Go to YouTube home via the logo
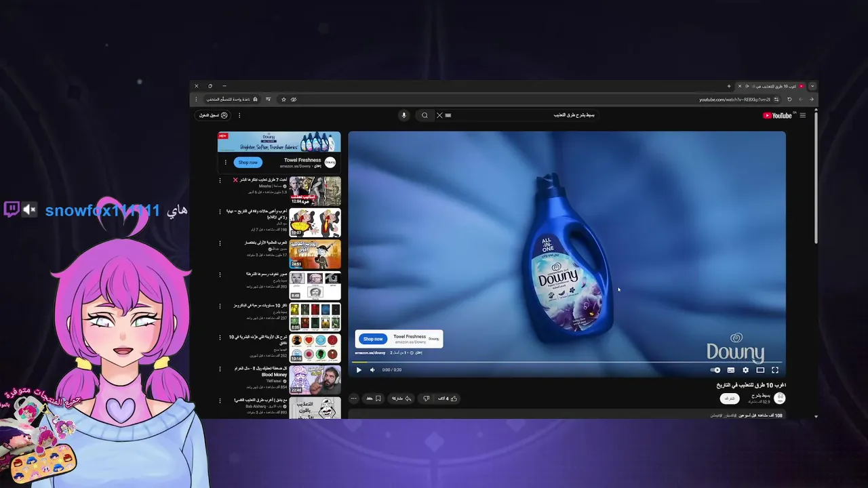The image size is (868, 488). point(778,115)
